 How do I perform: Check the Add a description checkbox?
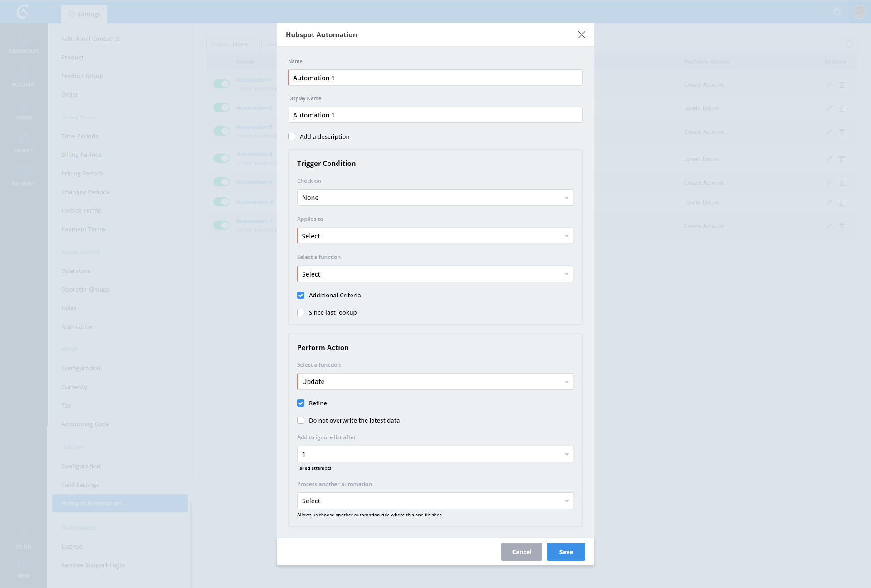tap(292, 136)
